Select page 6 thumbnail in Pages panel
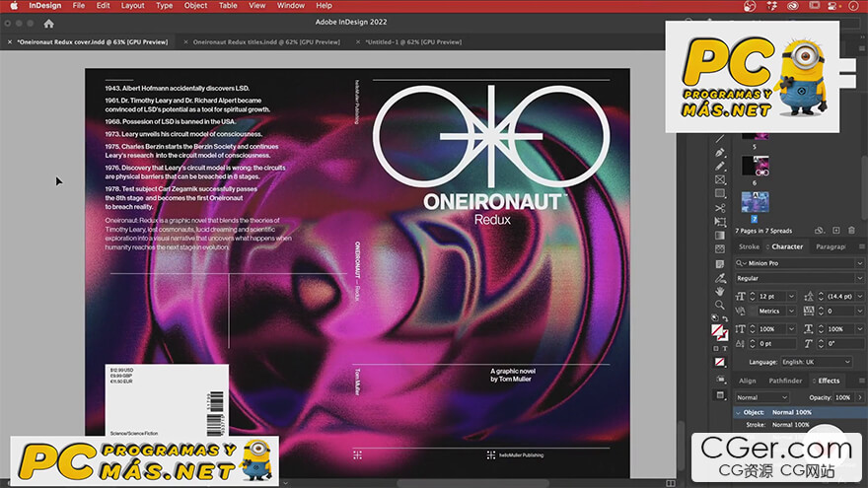Image resolution: width=868 pixels, height=488 pixels. [x=756, y=166]
